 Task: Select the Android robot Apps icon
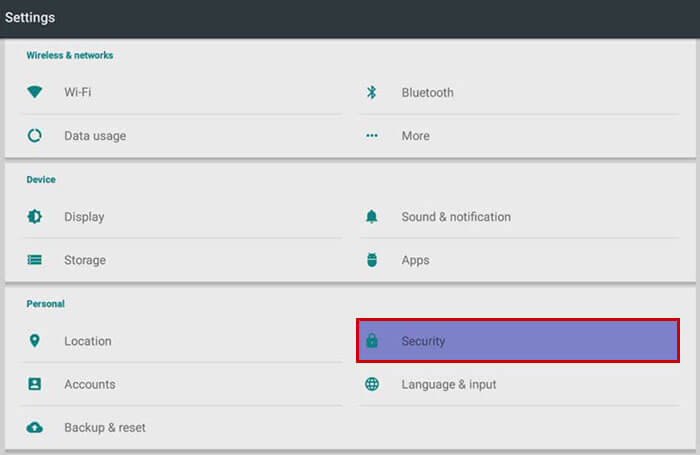pos(371,260)
